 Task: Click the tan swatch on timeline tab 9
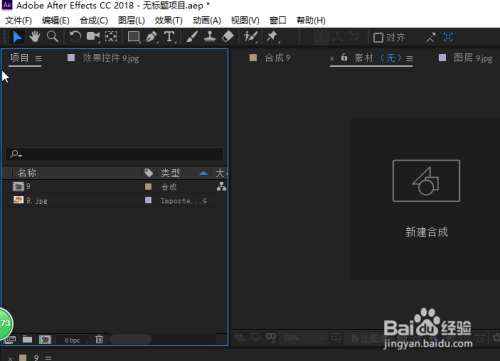23,358
